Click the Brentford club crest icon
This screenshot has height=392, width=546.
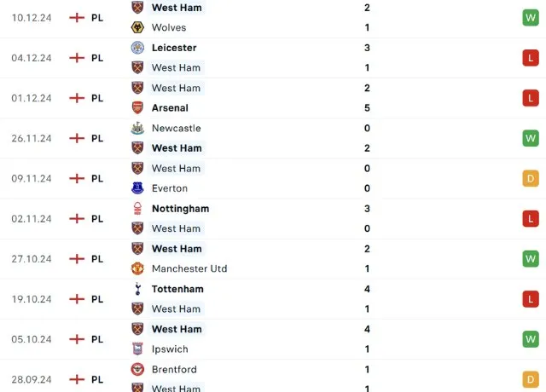click(137, 369)
